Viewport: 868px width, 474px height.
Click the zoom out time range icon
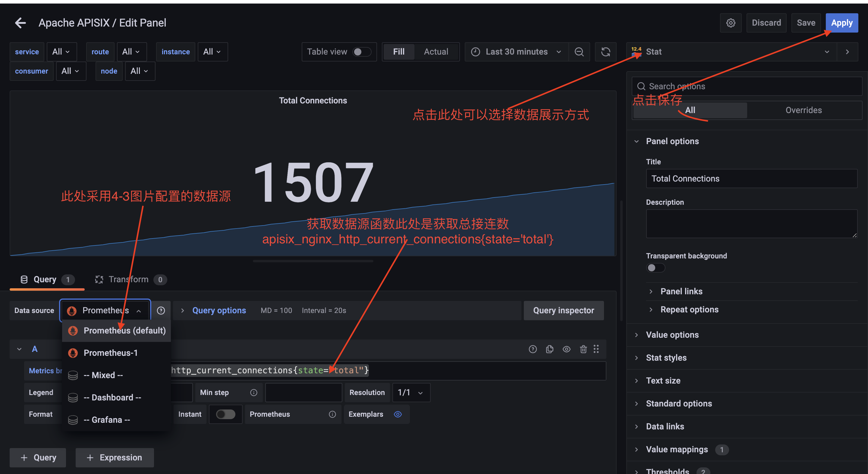[x=579, y=52]
